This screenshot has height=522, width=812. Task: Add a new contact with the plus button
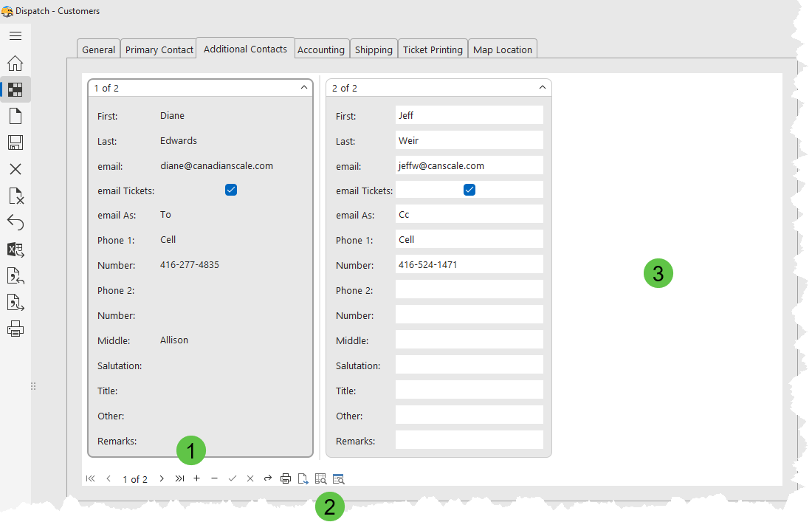pyautogui.click(x=197, y=478)
